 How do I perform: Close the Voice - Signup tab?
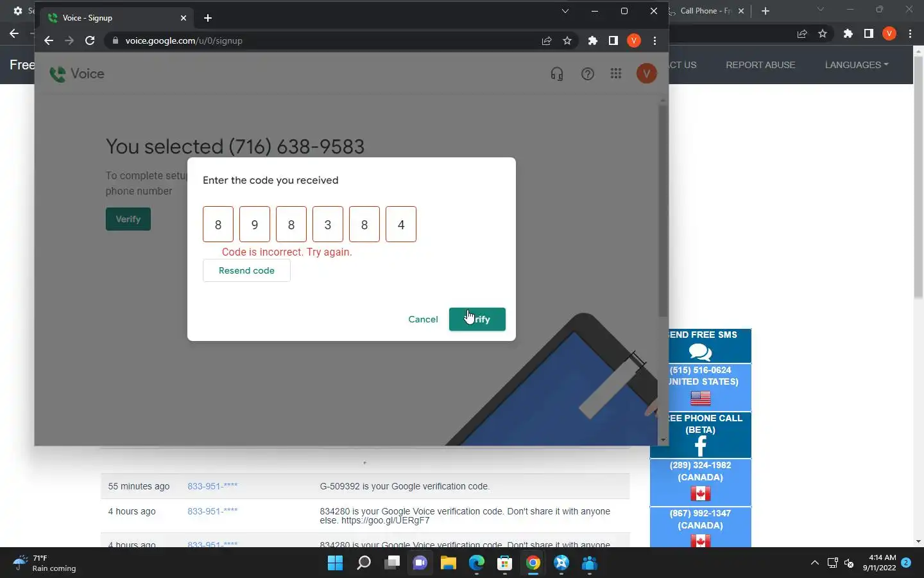pos(184,18)
